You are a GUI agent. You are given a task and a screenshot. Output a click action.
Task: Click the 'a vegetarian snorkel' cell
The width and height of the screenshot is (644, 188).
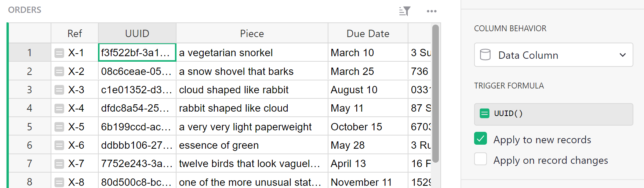coord(252,53)
